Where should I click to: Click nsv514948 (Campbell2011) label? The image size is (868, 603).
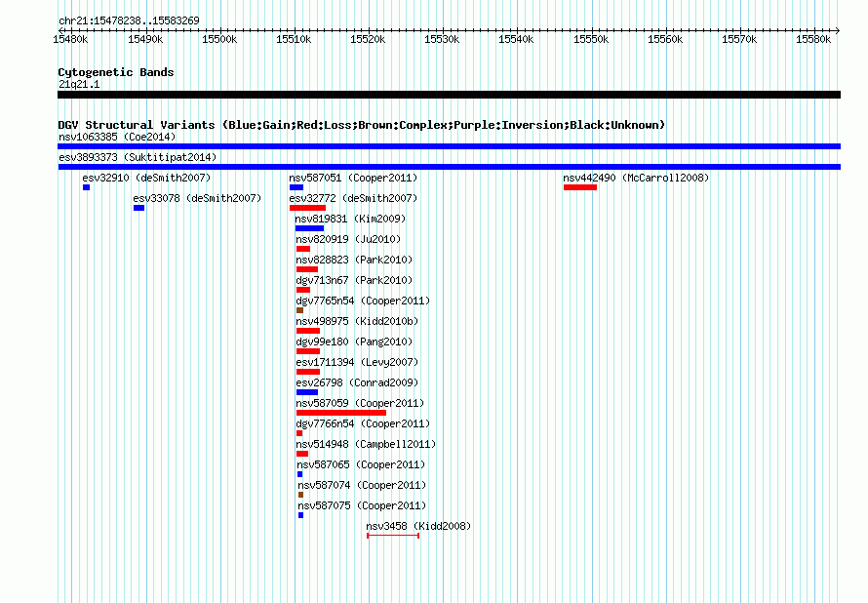[366, 444]
